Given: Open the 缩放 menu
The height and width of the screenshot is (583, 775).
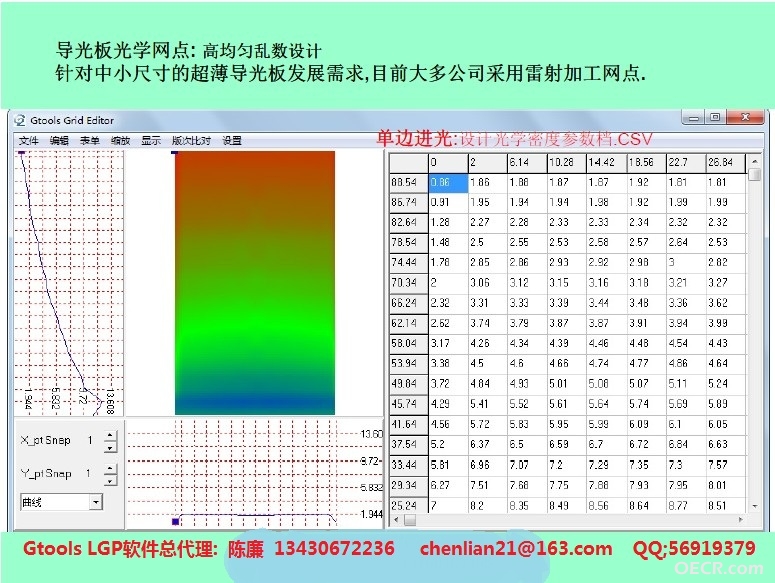Looking at the screenshot, I should tap(121, 141).
